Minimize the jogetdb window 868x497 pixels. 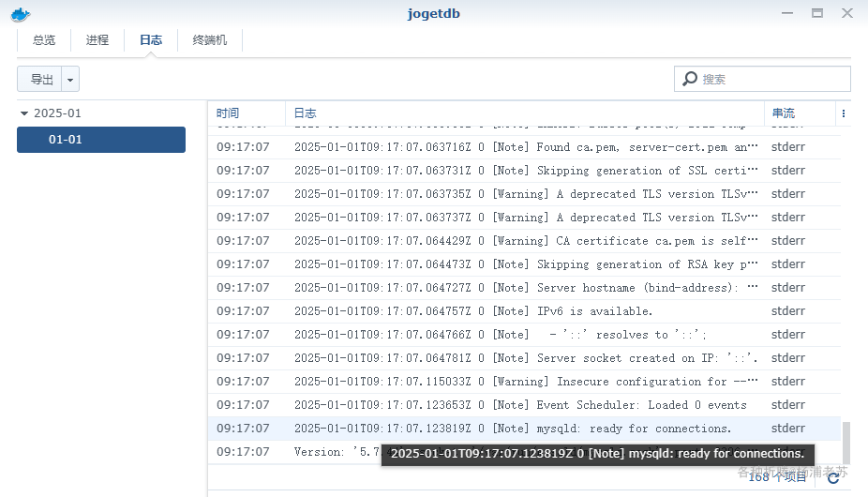click(787, 13)
